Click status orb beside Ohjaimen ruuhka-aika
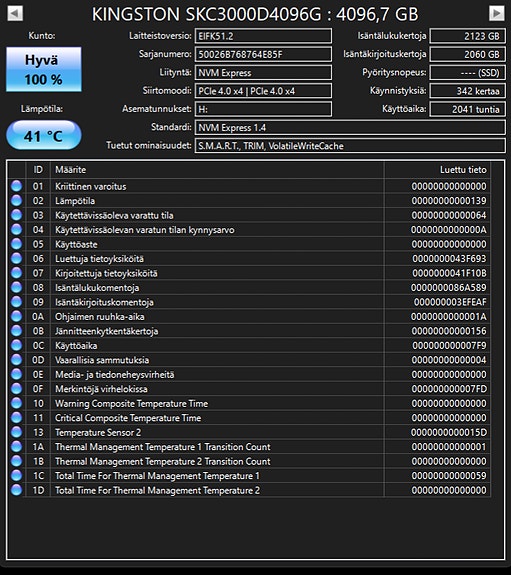Viewport: 511px width, 575px height. click(17, 316)
